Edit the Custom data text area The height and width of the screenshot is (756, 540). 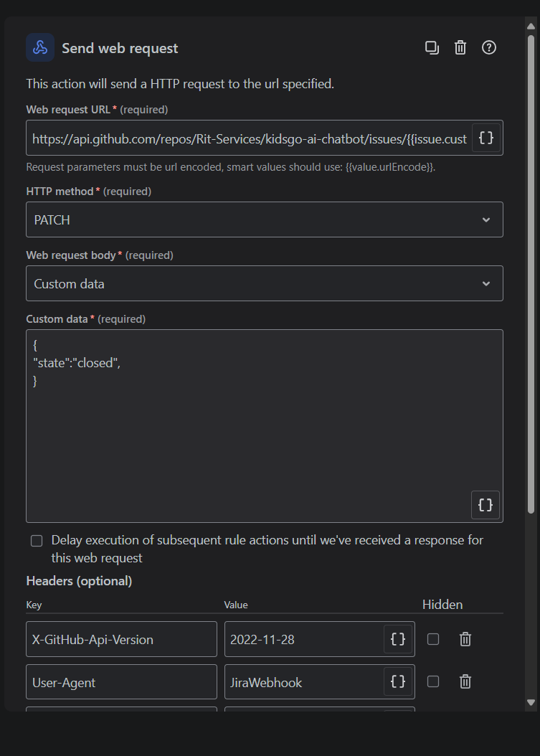(264, 426)
